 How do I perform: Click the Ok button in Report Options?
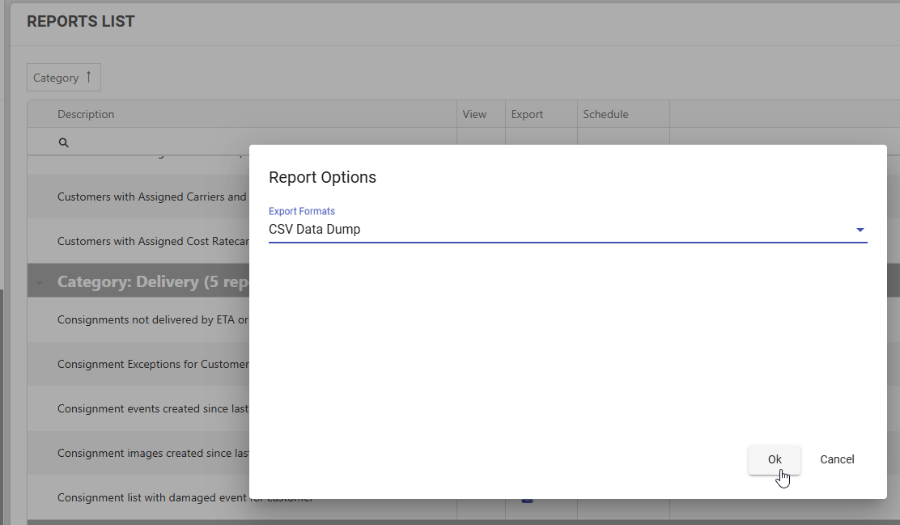(x=774, y=460)
